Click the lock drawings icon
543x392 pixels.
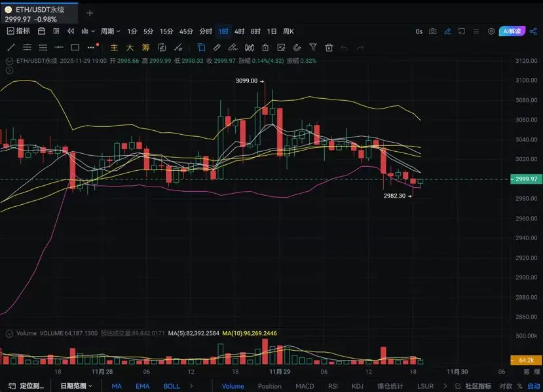[x=265, y=47]
